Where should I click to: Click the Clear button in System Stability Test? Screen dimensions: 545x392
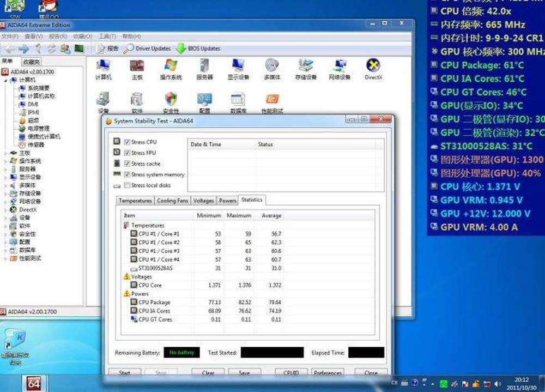point(208,372)
